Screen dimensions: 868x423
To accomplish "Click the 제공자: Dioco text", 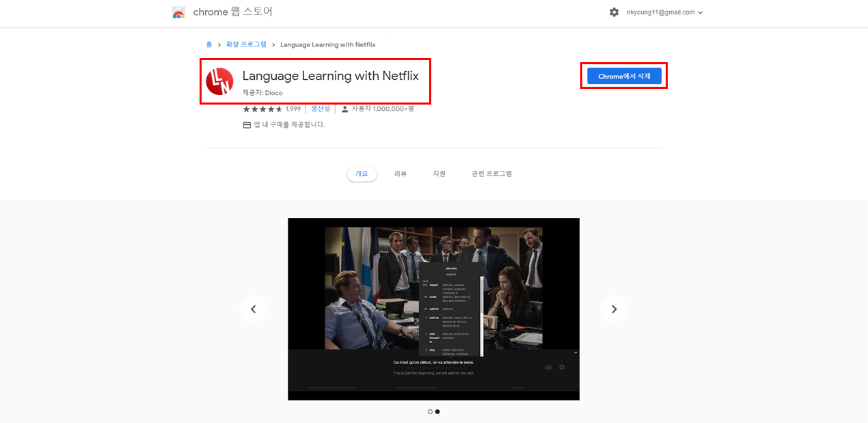I will click(x=262, y=92).
